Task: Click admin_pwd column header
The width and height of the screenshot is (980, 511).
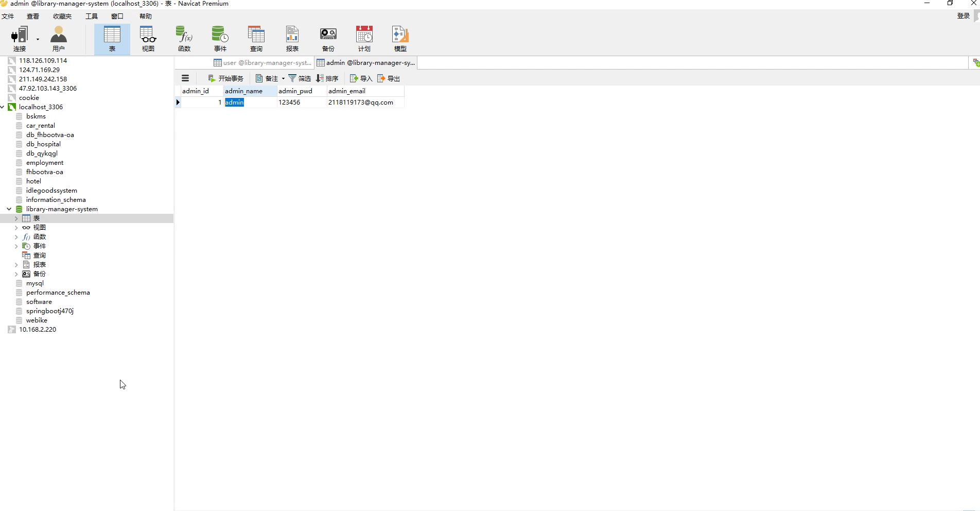Action: [x=302, y=91]
